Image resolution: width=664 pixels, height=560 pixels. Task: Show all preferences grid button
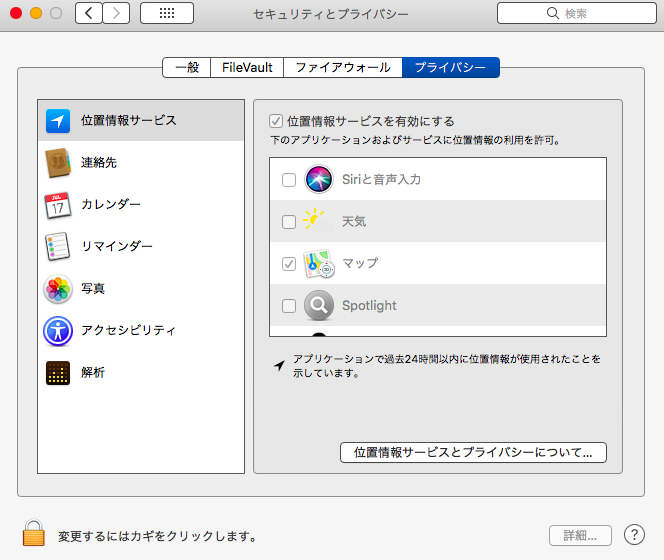166,14
